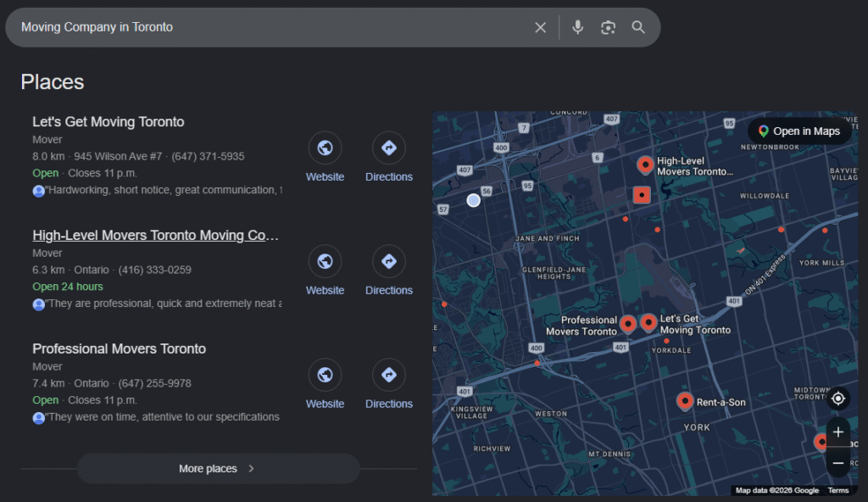
Task: Click "Open 24 hours" status text
Action: pyautogui.click(x=68, y=287)
